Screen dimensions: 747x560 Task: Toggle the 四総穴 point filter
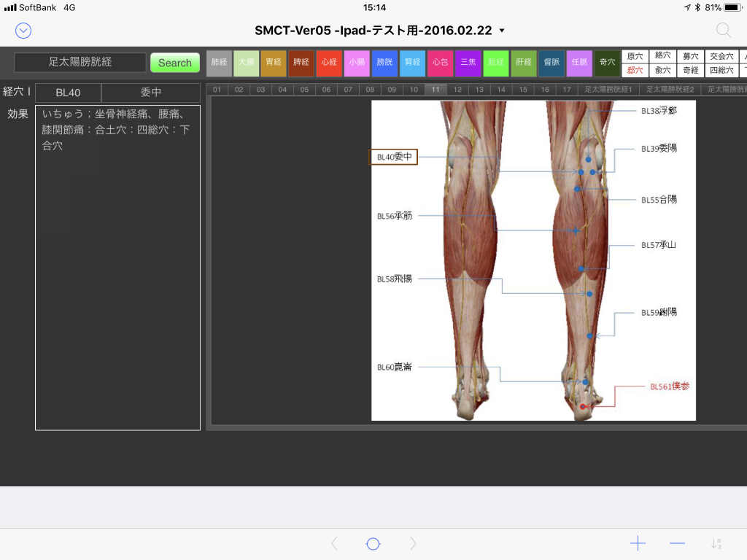(721, 70)
